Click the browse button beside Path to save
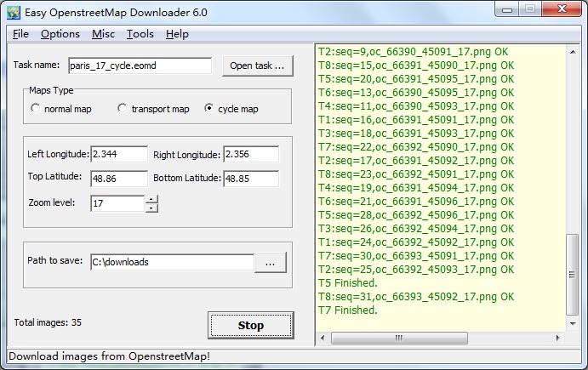588x370 pixels. click(x=271, y=263)
